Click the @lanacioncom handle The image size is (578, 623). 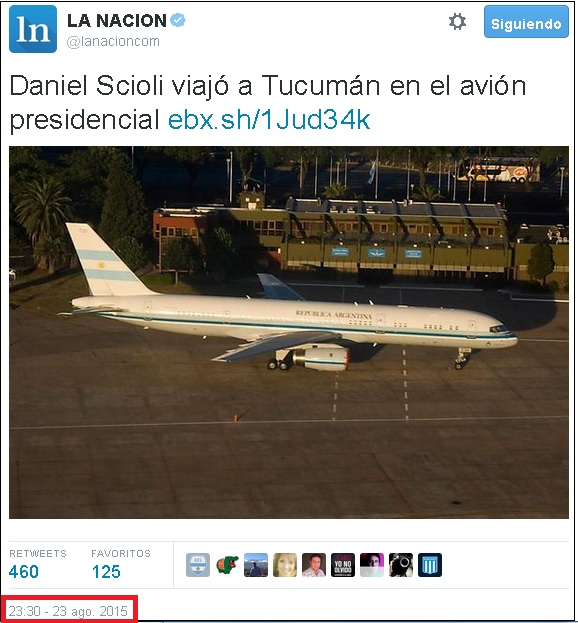113,41
